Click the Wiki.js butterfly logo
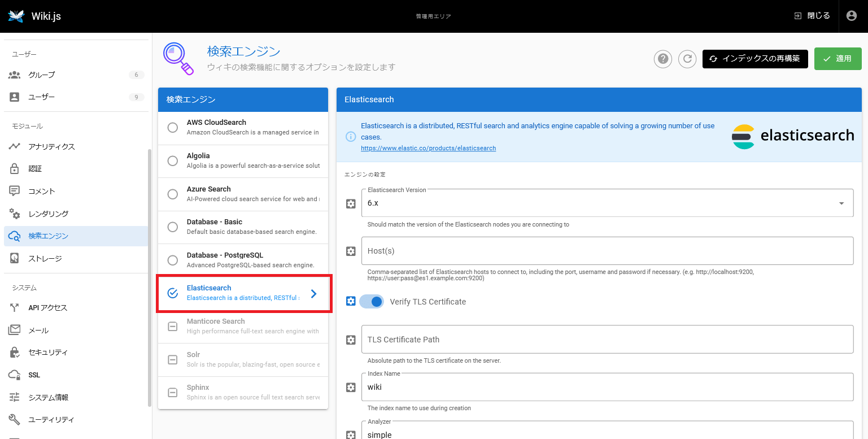Image resolution: width=868 pixels, height=439 pixels. point(16,16)
